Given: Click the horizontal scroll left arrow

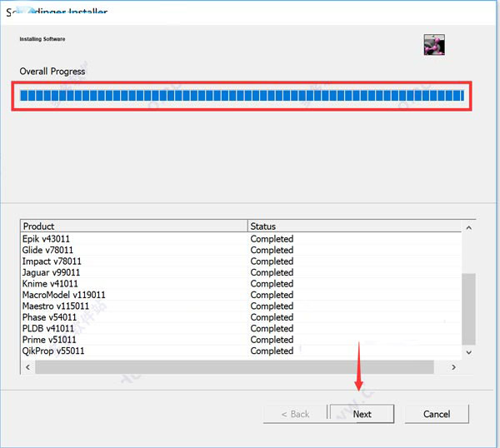Looking at the screenshot, I should [x=28, y=367].
